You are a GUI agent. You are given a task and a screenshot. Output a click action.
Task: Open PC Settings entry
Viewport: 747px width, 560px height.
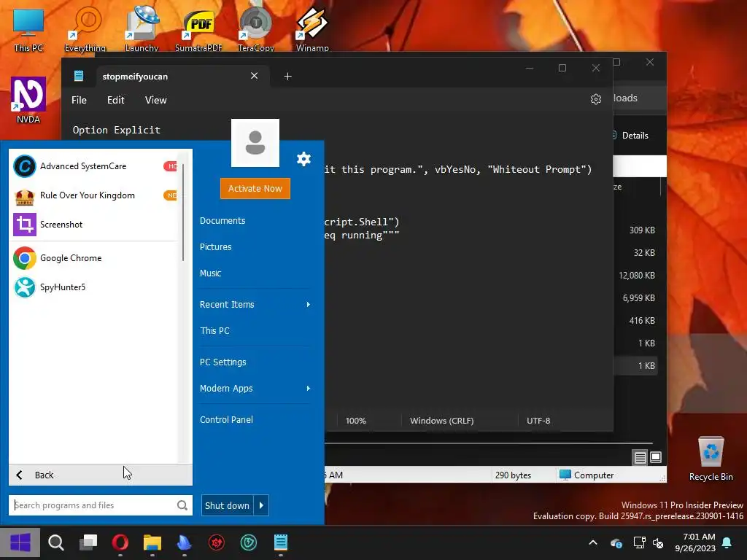point(222,362)
